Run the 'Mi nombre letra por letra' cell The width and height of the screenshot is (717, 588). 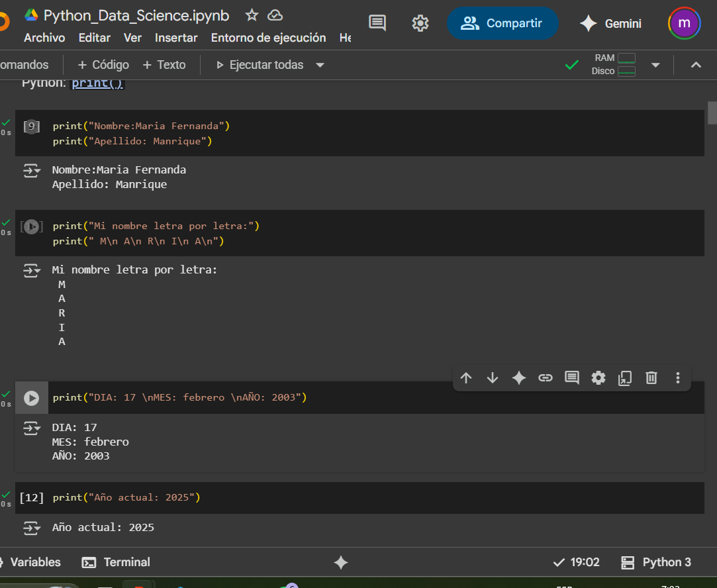[x=32, y=226]
